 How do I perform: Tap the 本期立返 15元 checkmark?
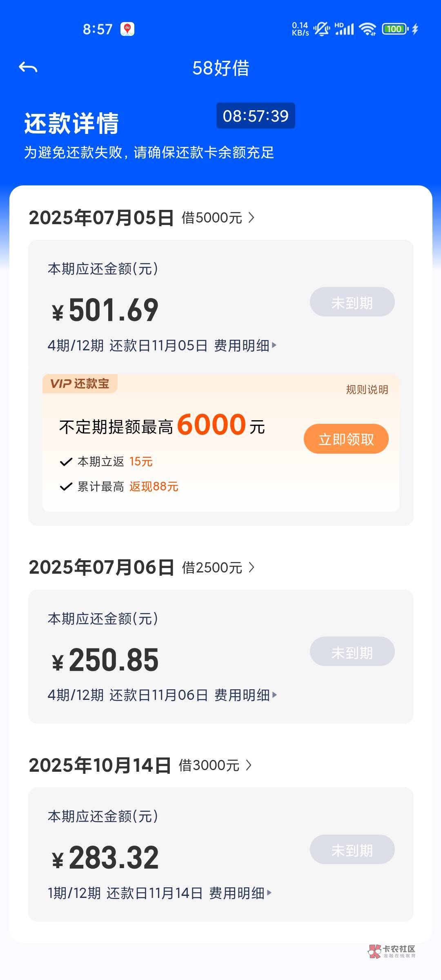tap(66, 462)
